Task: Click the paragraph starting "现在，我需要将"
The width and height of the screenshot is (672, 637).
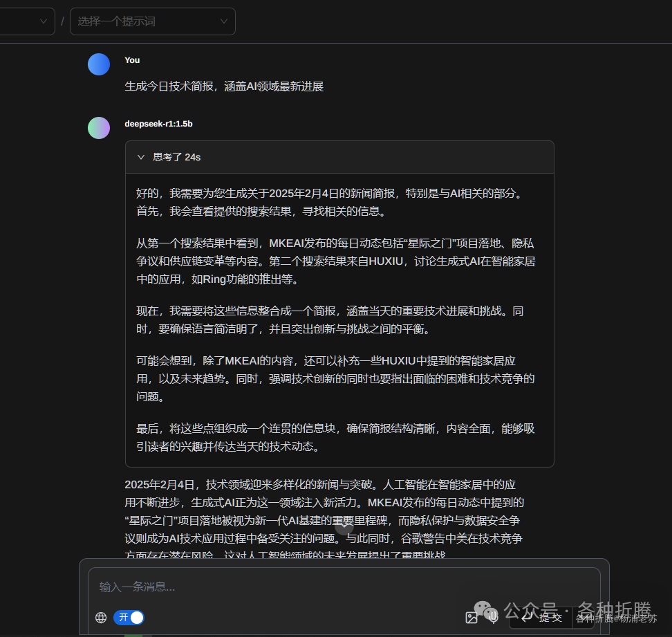Action: 330,320
